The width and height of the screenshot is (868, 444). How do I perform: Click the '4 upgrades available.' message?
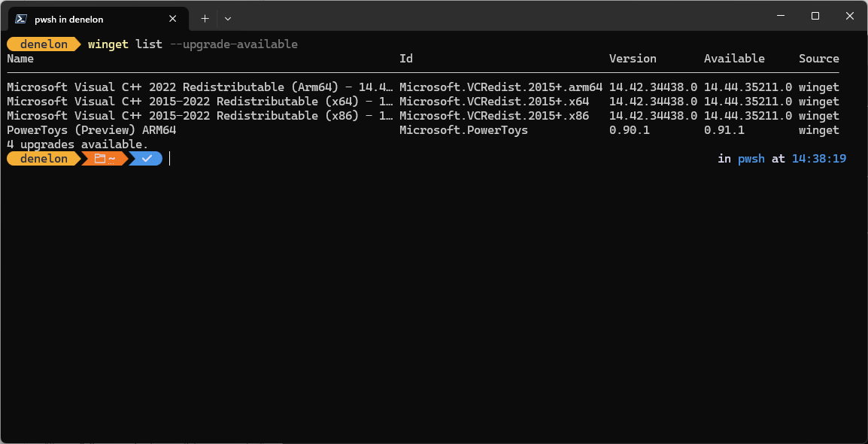77,145
